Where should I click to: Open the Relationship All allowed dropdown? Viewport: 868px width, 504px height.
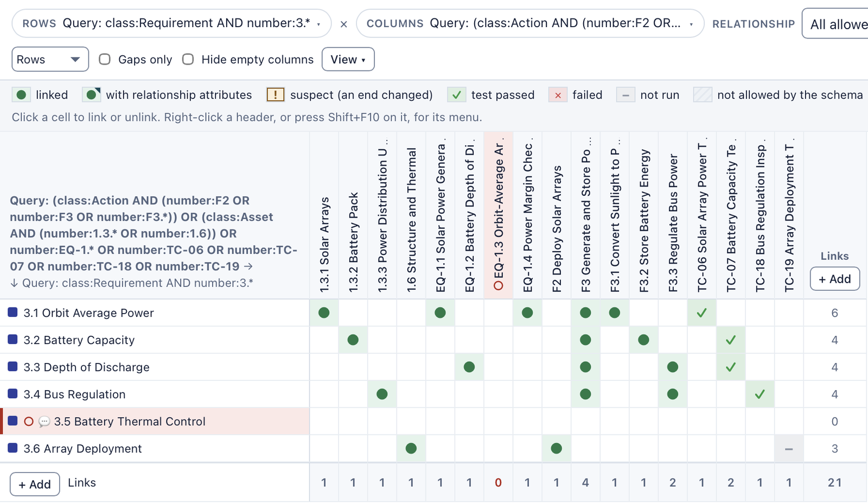pyautogui.click(x=835, y=24)
